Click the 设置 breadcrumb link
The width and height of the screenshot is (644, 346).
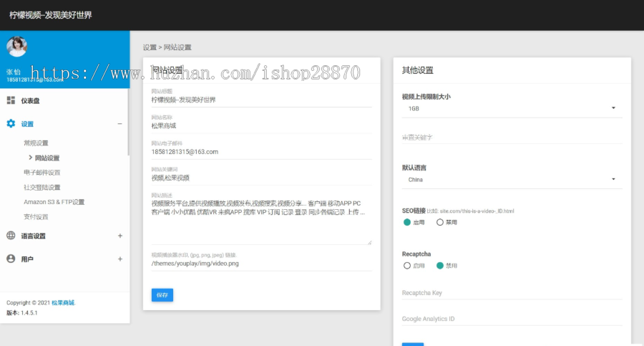pyautogui.click(x=150, y=47)
